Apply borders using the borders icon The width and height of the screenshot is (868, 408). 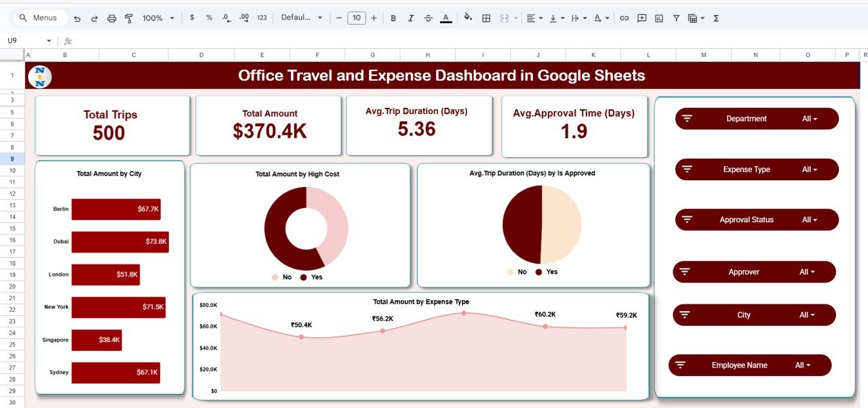(486, 18)
